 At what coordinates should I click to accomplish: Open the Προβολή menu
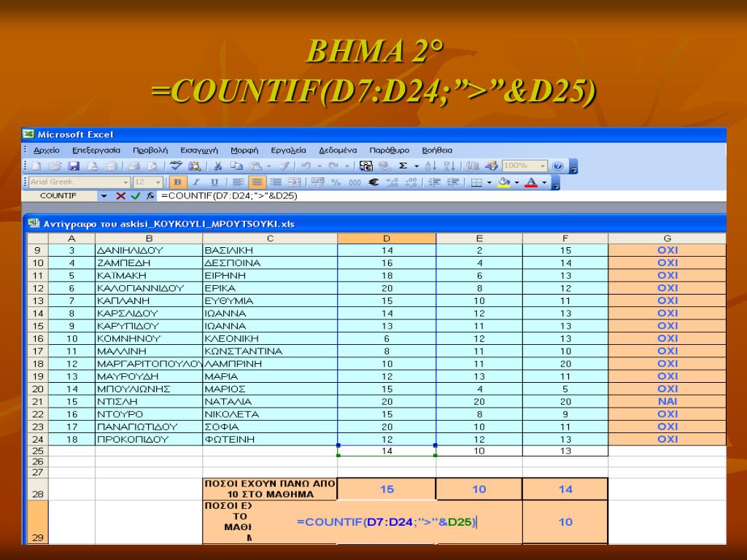150,150
